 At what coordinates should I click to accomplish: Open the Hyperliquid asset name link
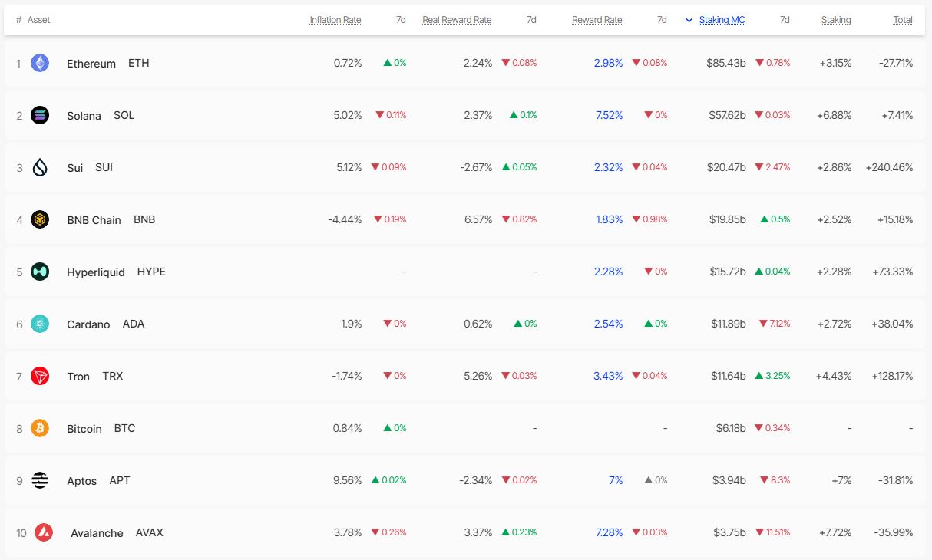point(96,272)
